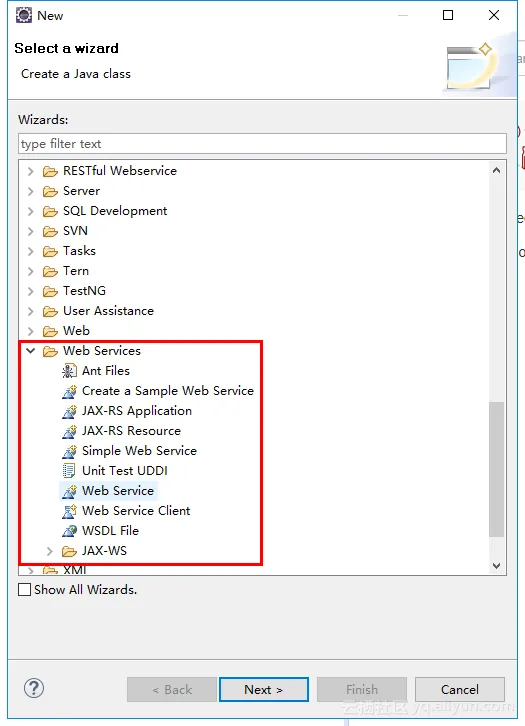Cancel the New wizard dialog

tap(460, 689)
